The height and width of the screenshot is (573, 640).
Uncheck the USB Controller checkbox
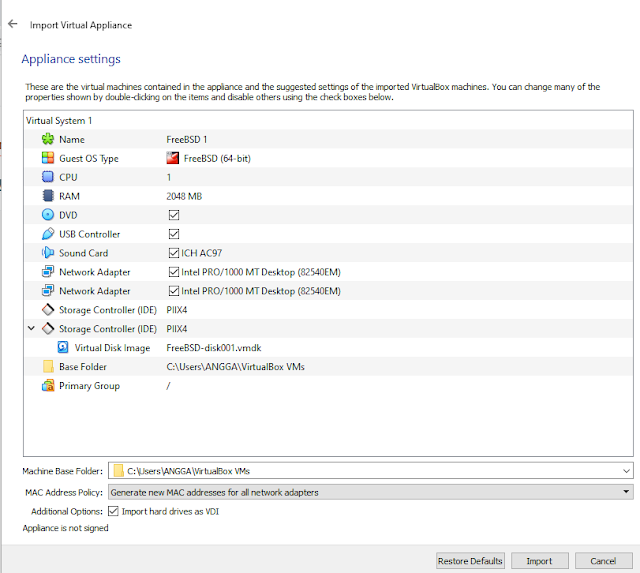pyautogui.click(x=174, y=234)
